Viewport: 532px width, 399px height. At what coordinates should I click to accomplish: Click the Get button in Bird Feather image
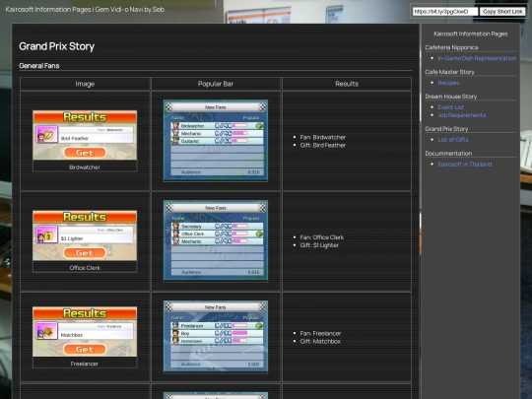tap(85, 153)
